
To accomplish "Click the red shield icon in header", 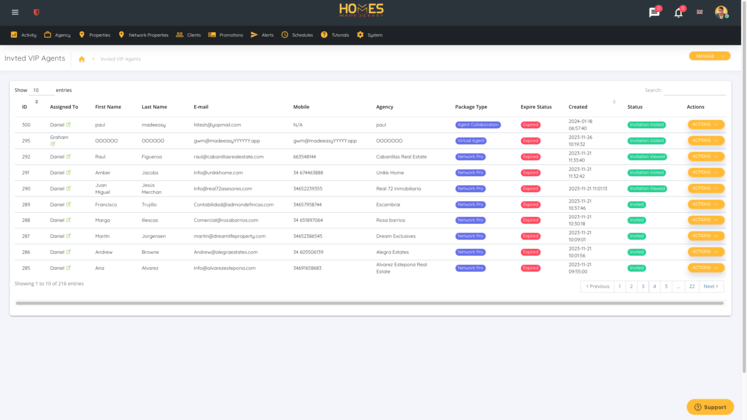I will (36, 12).
